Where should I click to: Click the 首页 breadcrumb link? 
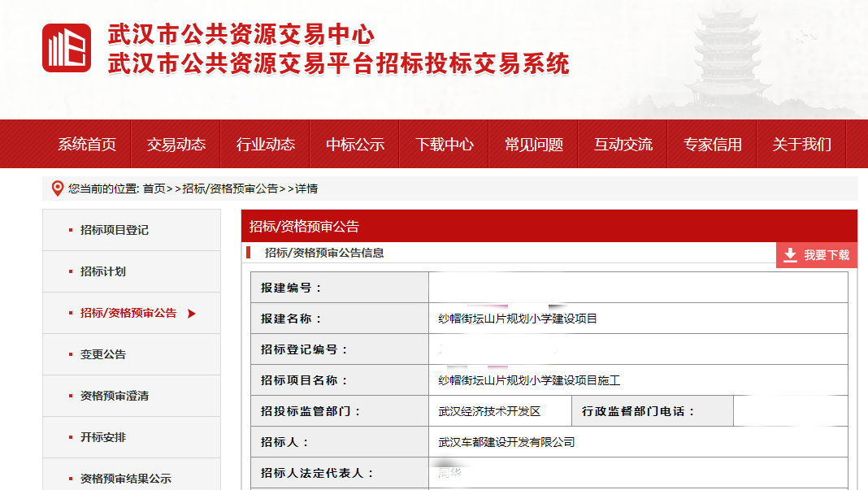coord(154,189)
